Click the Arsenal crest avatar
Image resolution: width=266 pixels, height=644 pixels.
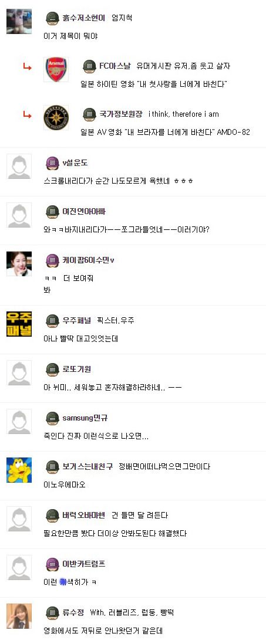click(x=56, y=69)
